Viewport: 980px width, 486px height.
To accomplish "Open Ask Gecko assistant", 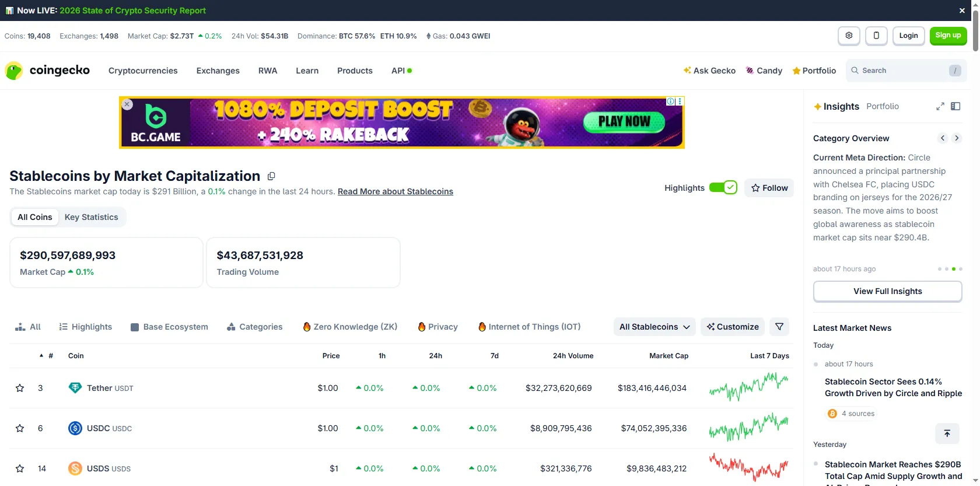I will click(709, 71).
